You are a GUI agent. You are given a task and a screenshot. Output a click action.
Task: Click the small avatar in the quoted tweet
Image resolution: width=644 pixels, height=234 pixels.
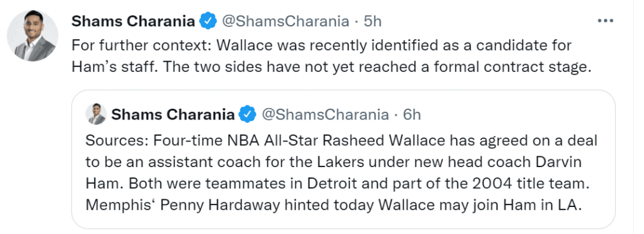point(96,114)
